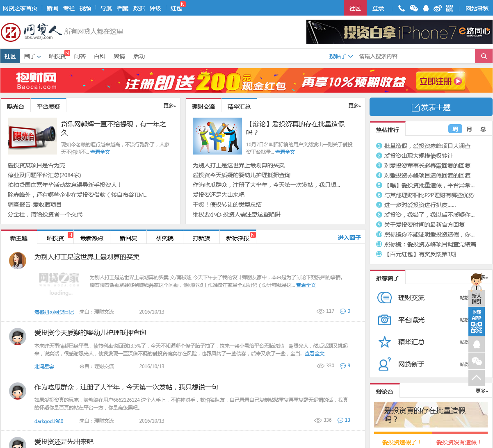Open avatar of 作为吃瓜群众 post author

18,391
